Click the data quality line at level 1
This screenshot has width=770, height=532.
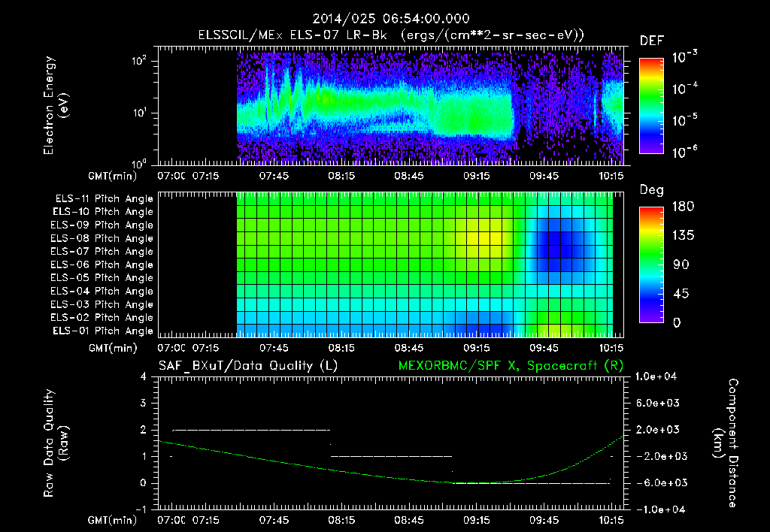coord(391,456)
